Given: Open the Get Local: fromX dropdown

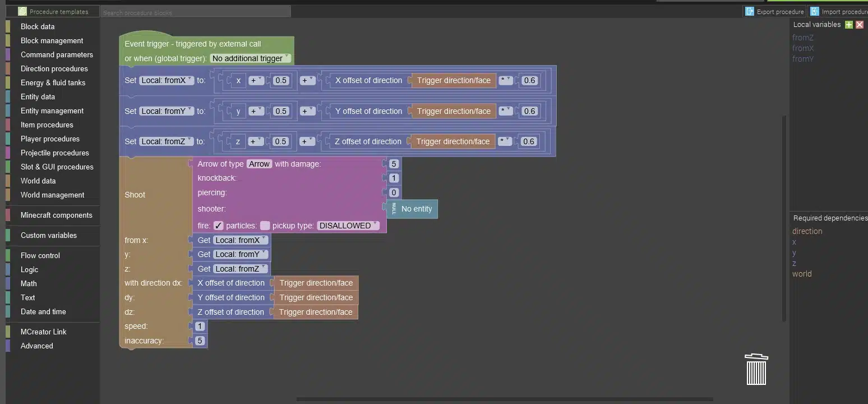Looking at the screenshot, I should click(x=241, y=240).
